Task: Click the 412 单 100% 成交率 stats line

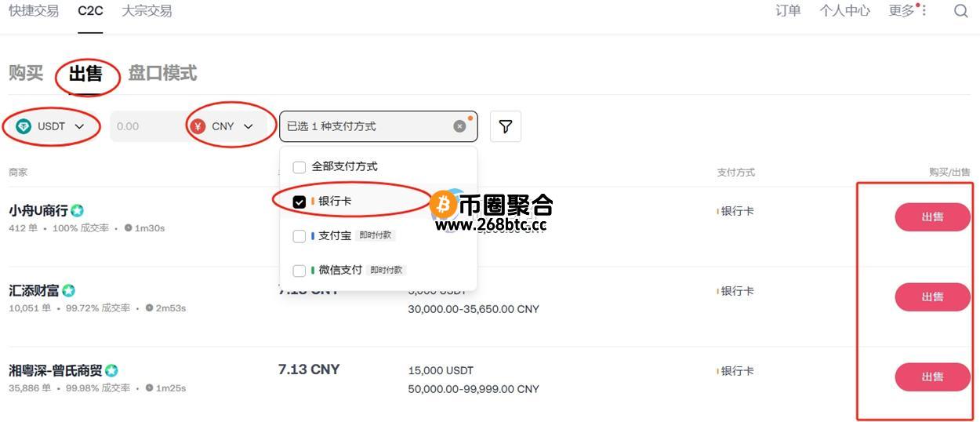Action: click(x=87, y=228)
